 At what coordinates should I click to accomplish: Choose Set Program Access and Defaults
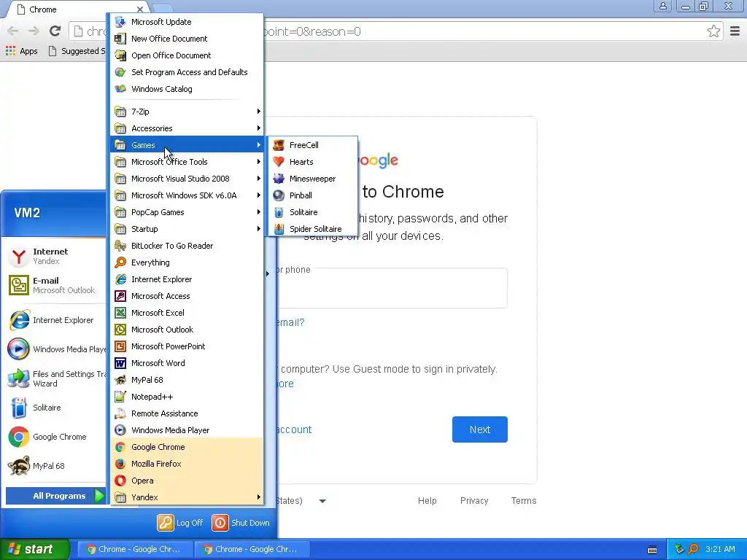pyautogui.click(x=187, y=72)
